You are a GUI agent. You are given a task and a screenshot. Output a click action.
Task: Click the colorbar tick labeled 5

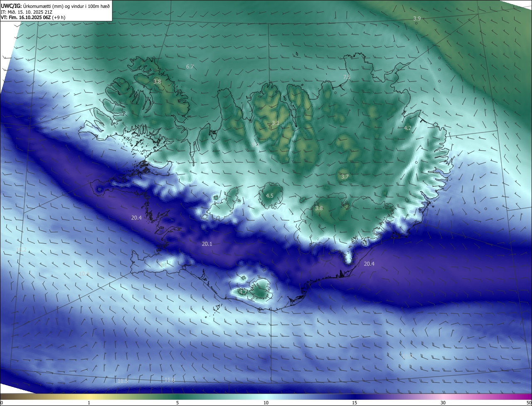coord(177,403)
